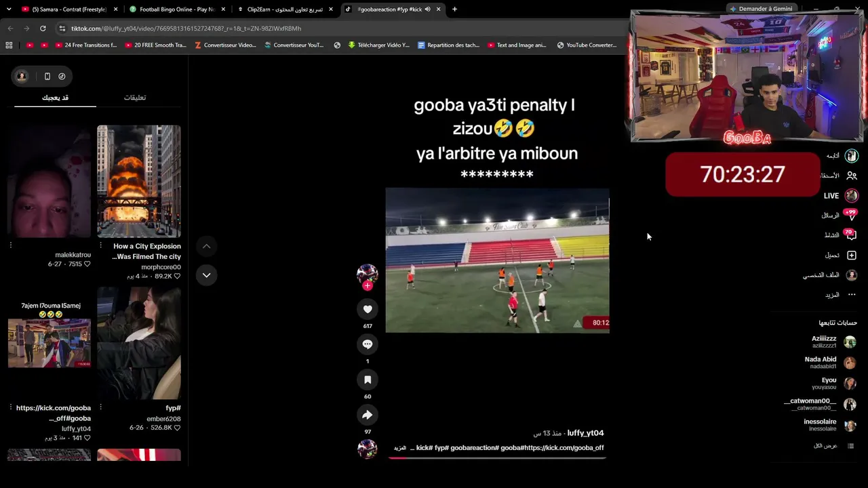Open options dots for the kick.com/gooba video
The width and height of the screenshot is (868, 488).
click(x=11, y=407)
